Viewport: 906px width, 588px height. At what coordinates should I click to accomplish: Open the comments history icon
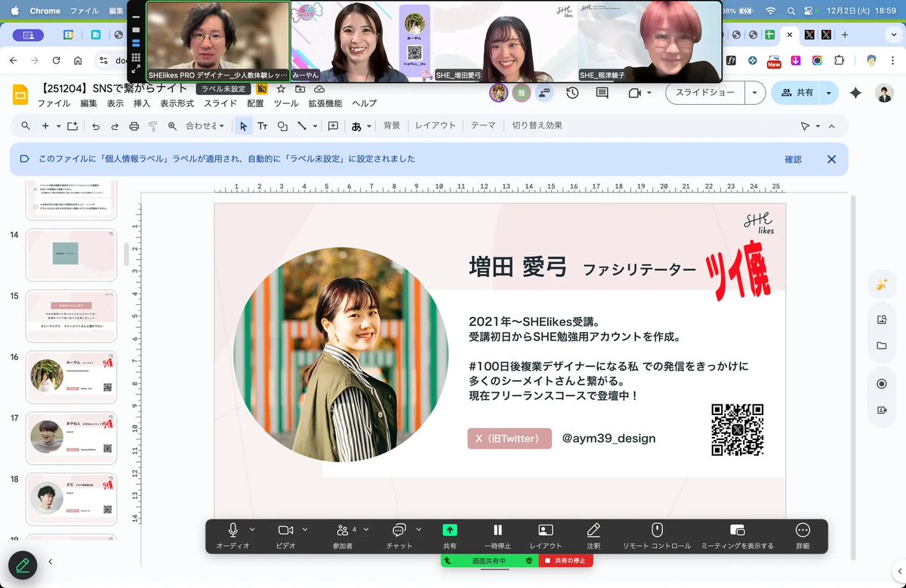click(602, 93)
